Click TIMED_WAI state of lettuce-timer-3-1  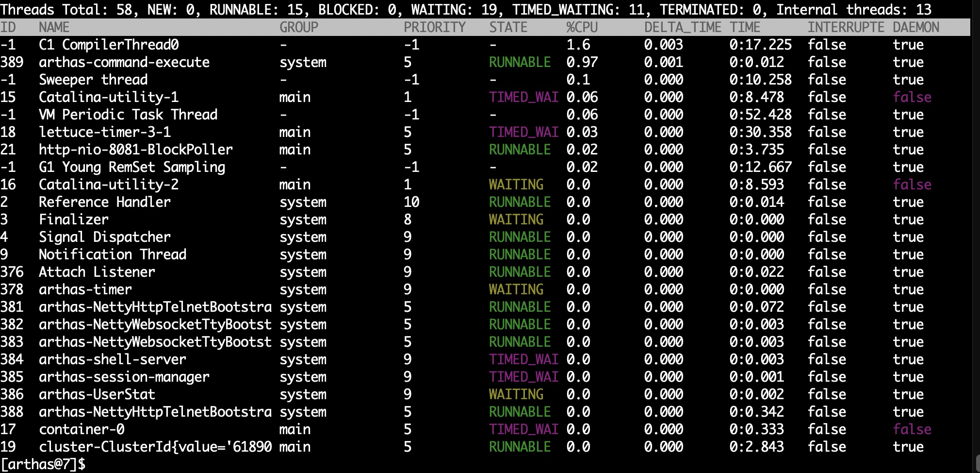tap(524, 132)
